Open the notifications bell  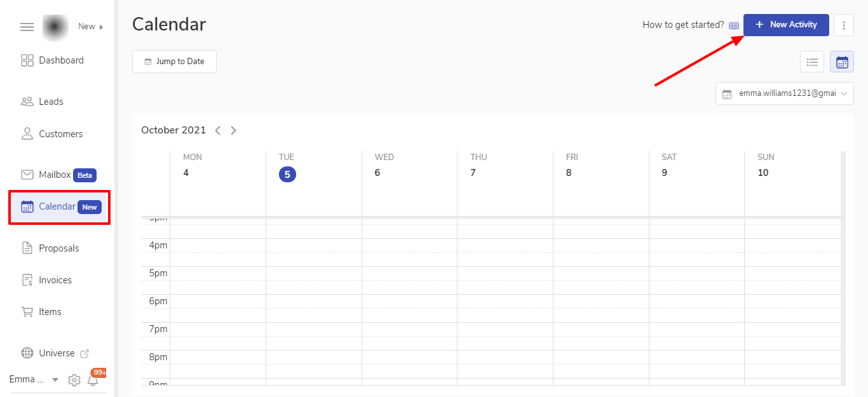tap(93, 380)
